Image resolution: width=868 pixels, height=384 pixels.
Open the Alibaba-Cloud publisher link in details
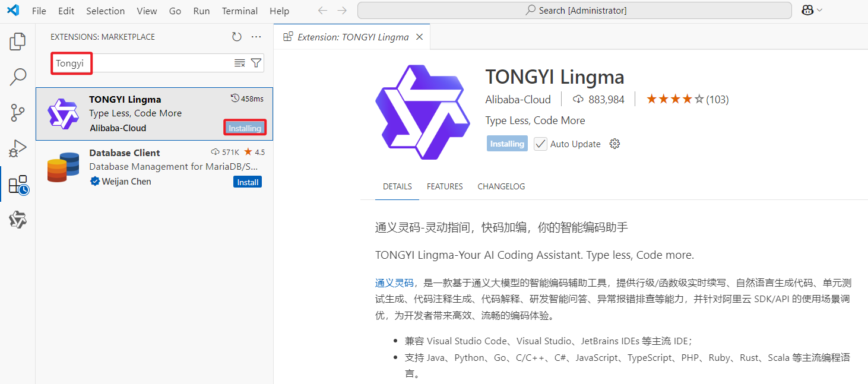click(x=518, y=100)
